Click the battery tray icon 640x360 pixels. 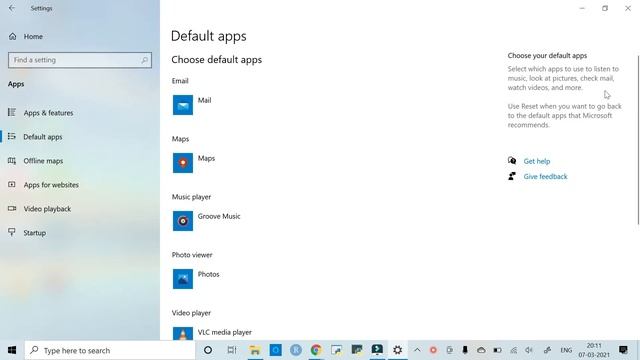(497, 350)
